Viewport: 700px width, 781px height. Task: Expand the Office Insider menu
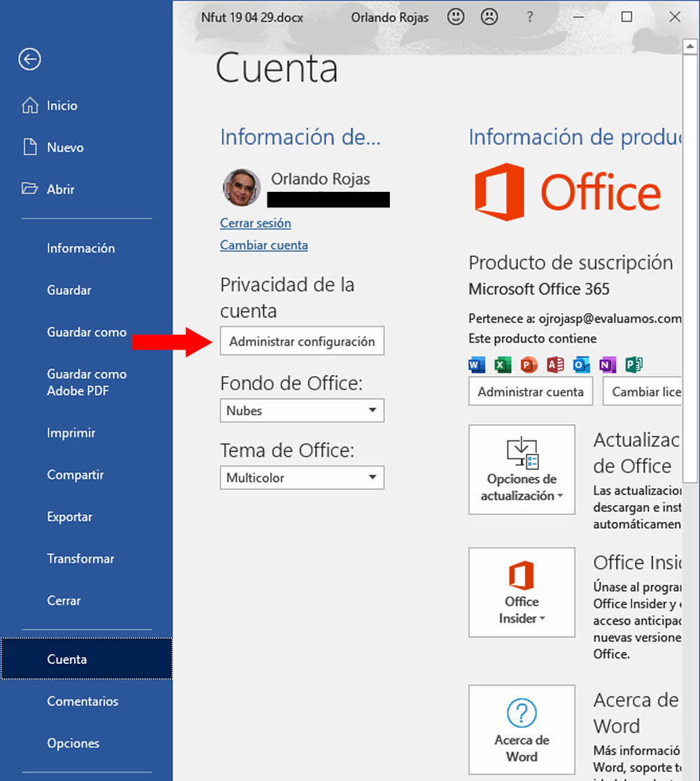coord(521,592)
